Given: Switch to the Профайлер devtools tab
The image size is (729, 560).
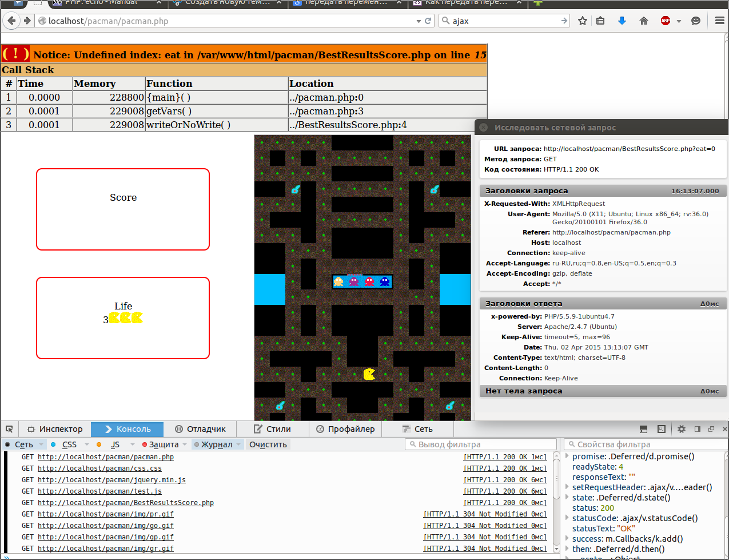Looking at the screenshot, I should pos(345,429).
